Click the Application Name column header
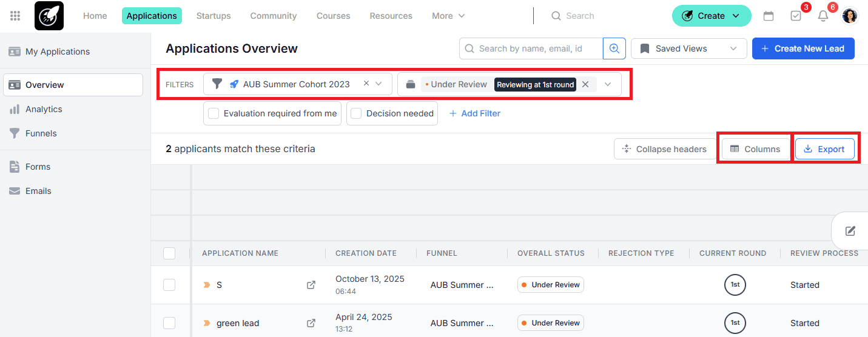Screen dimensions: 868x337 point(240,253)
